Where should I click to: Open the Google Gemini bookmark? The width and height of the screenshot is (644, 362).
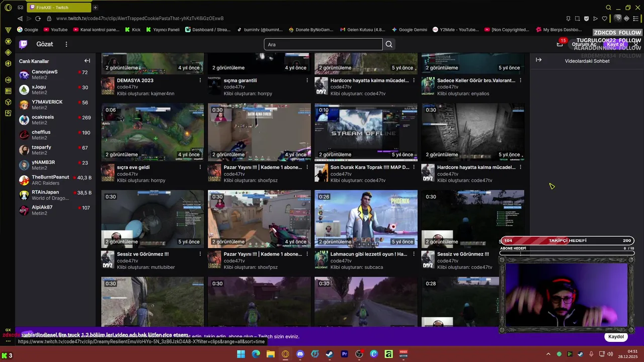[409, 30]
